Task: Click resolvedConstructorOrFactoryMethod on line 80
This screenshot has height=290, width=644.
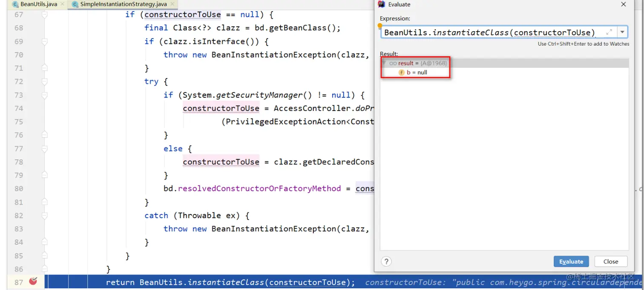Action: [259, 188]
